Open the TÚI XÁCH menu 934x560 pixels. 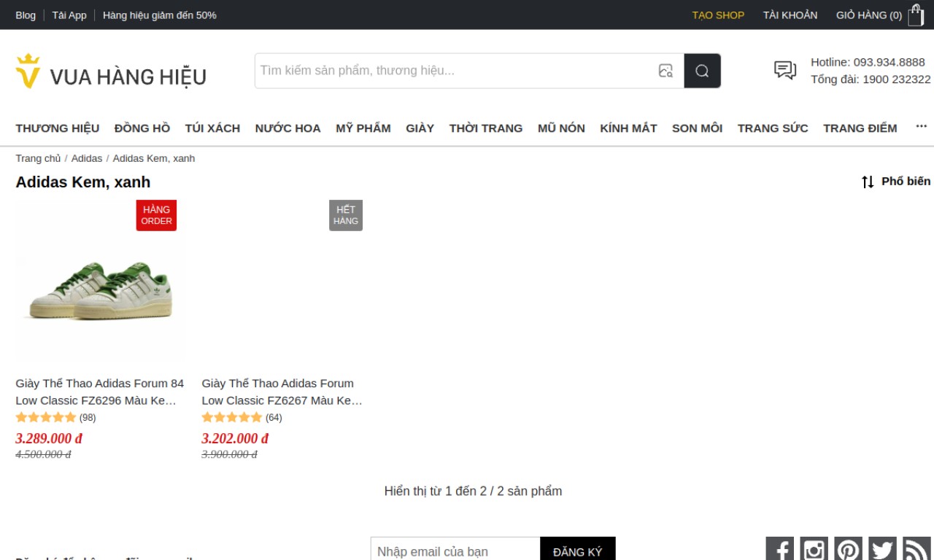click(x=212, y=128)
